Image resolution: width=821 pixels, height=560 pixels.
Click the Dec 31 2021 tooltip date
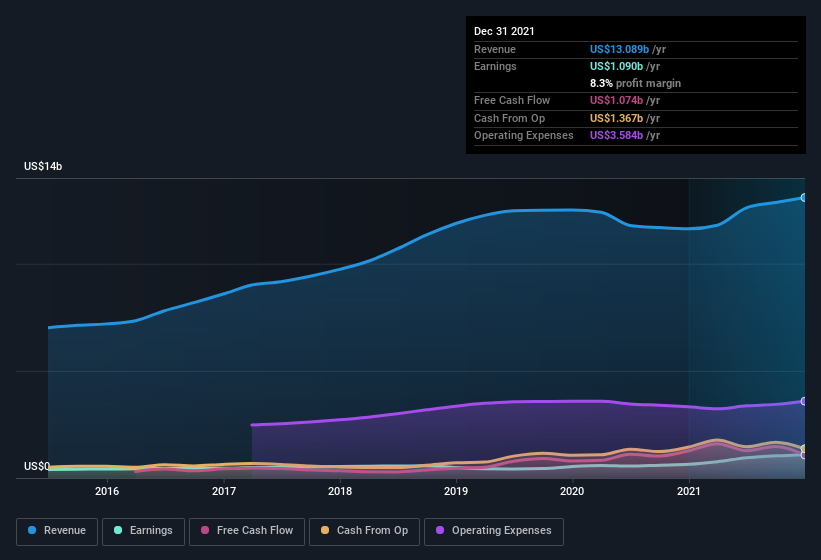click(x=504, y=31)
